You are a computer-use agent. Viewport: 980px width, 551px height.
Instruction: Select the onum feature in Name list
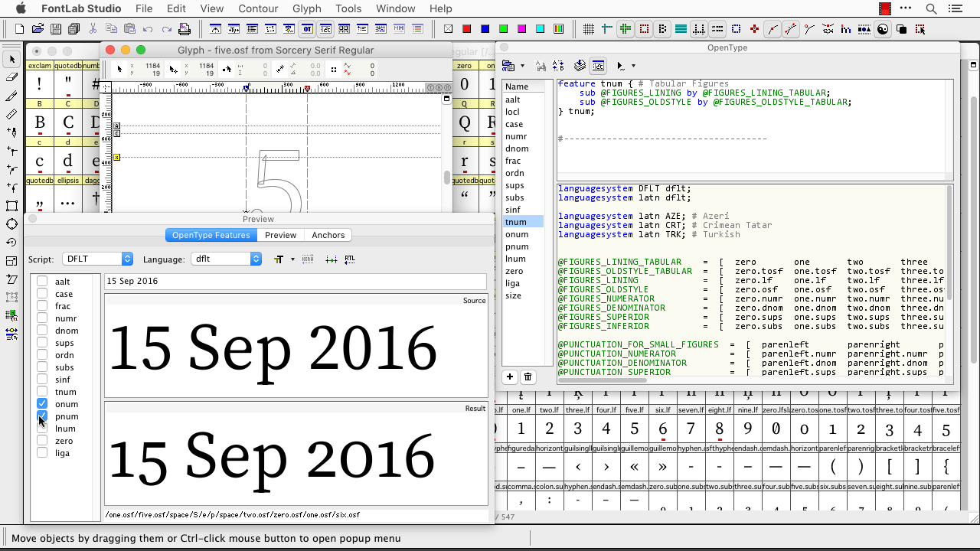pyautogui.click(x=523, y=234)
